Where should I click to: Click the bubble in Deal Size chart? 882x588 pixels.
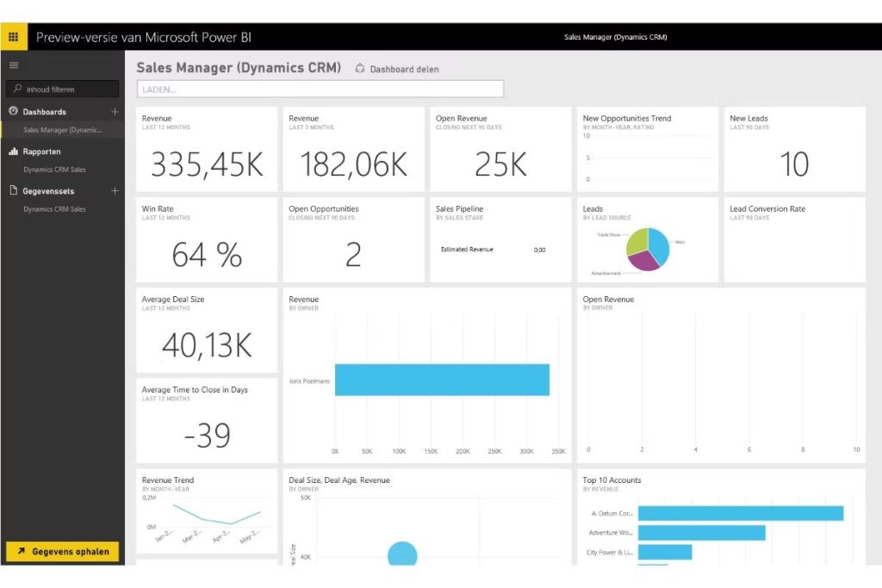pyautogui.click(x=402, y=554)
